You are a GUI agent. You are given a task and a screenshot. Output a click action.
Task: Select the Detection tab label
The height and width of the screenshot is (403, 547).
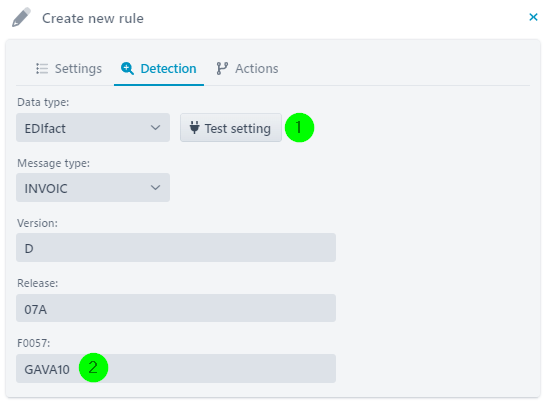168,68
